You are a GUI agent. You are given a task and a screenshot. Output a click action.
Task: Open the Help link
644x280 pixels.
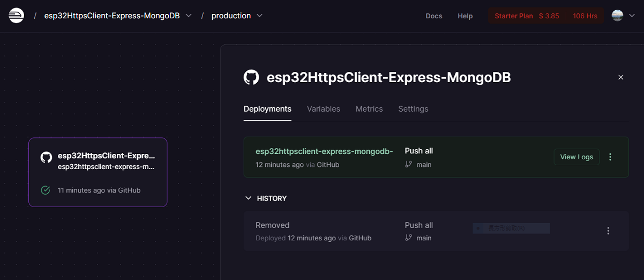pyautogui.click(x=465, y=16)
